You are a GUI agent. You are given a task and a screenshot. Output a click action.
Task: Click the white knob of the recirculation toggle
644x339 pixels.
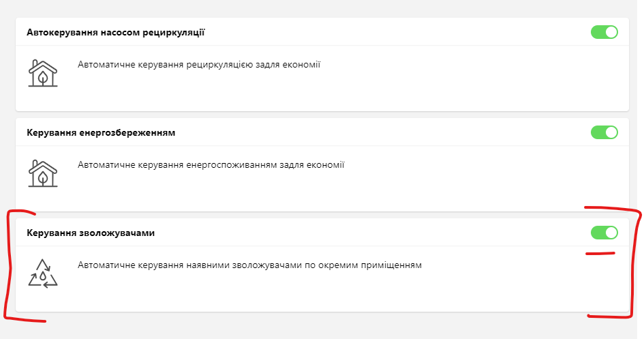point(611,32)
